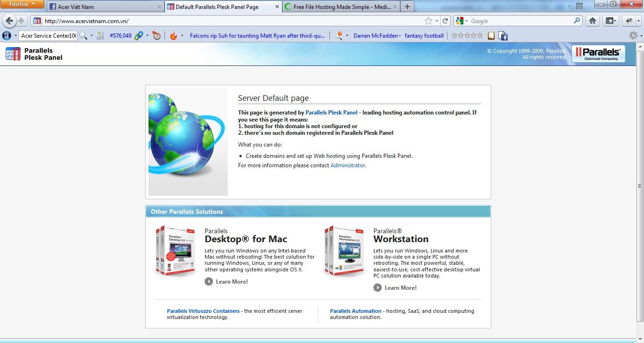Switch to Free File Hosting Made Simple tab
Viewport: 644px width, 343px height.
pyautogui.click(x=341, y=7)
